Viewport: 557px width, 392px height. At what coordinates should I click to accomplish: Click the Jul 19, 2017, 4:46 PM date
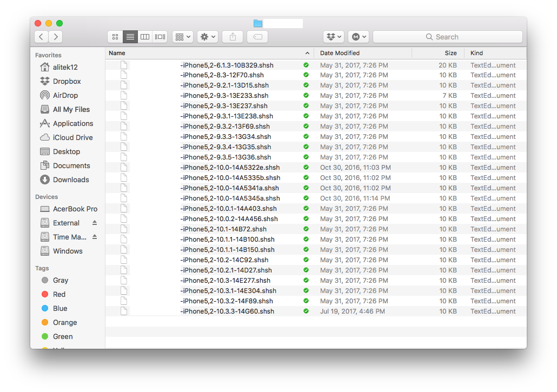352,311
